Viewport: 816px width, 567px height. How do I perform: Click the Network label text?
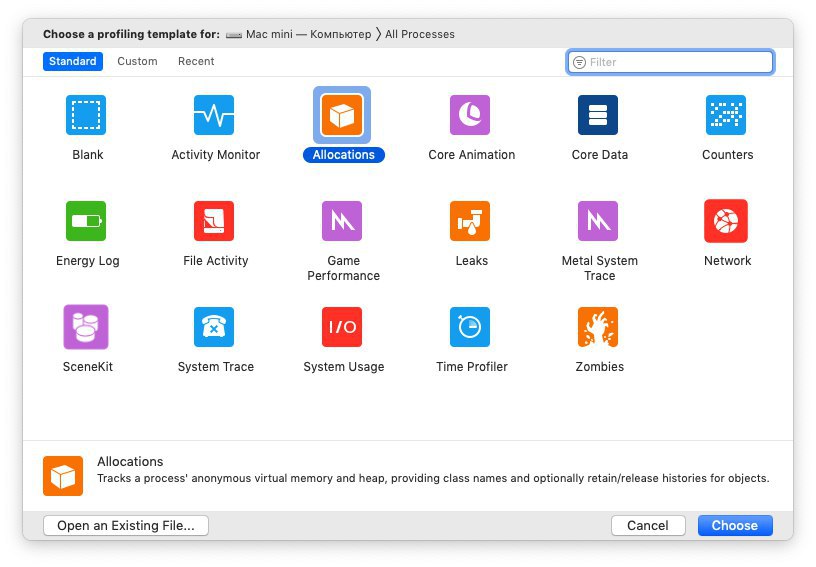click(728, 261)
